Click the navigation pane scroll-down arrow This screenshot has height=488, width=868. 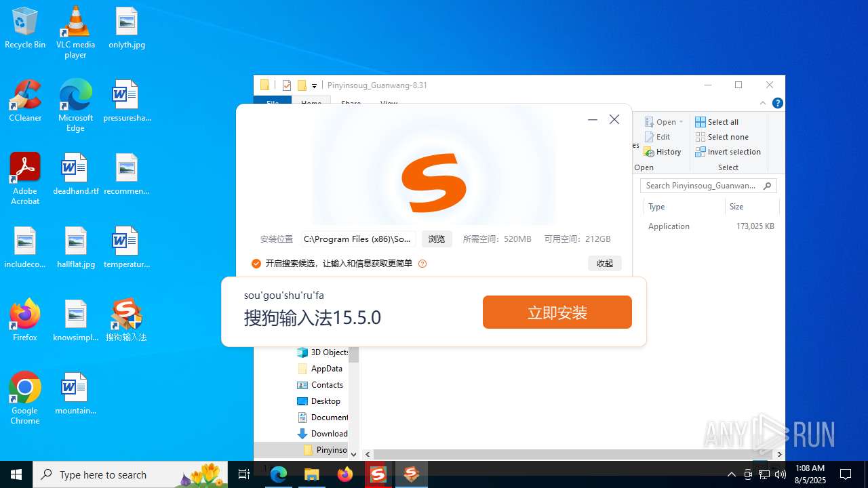(353, 455)
